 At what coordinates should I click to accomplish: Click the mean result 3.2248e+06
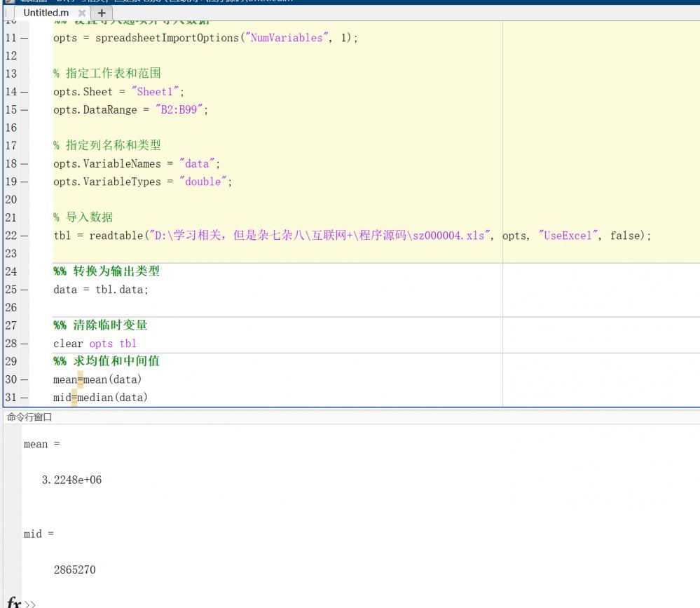click(70, 480)
